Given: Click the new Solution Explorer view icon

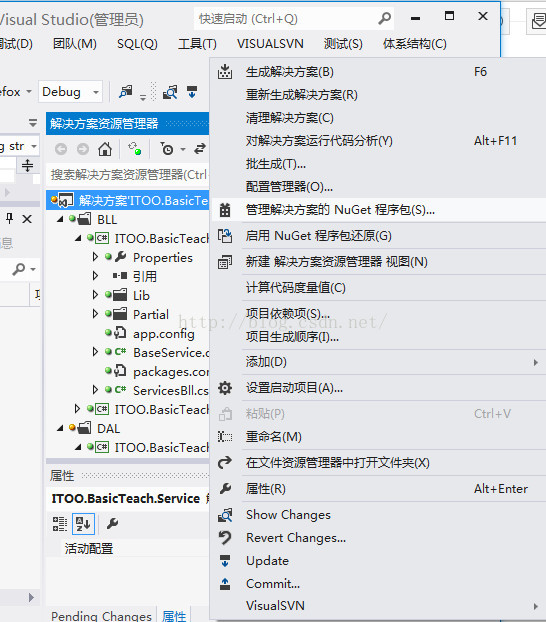Looking at the screenshot, I should [x=225, y=262].
